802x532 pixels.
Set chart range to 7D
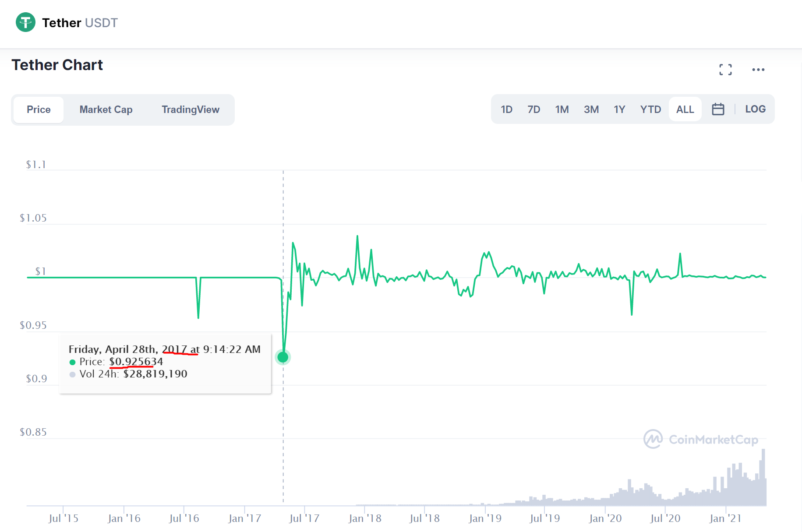(534, 109)
